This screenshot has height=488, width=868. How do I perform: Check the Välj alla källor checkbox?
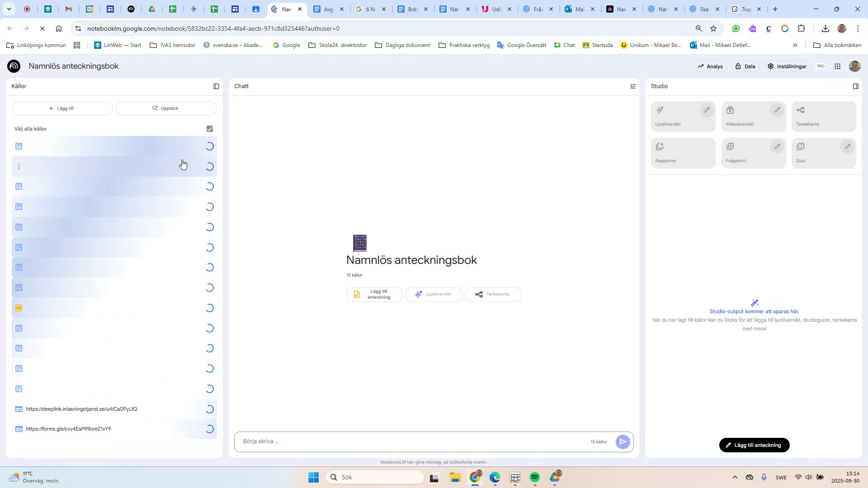tap(209, 129)
